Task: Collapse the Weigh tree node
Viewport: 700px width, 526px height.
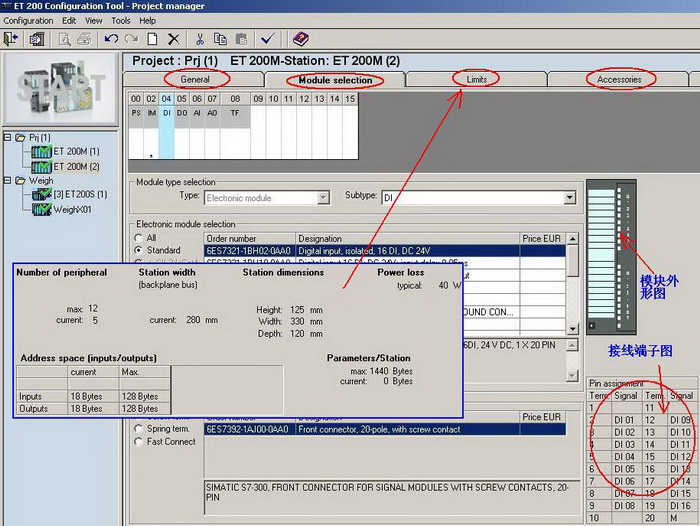Action: coord(8,181)
